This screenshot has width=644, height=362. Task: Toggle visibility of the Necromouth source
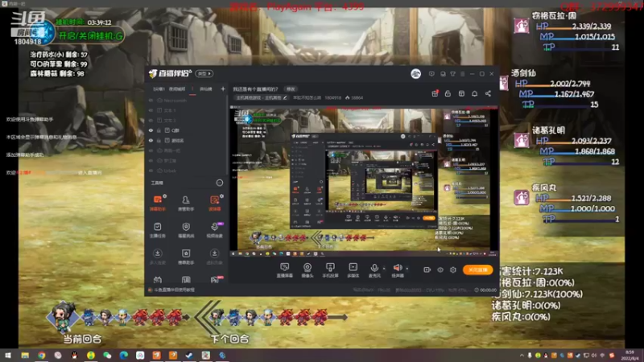[x=151, y=100]
